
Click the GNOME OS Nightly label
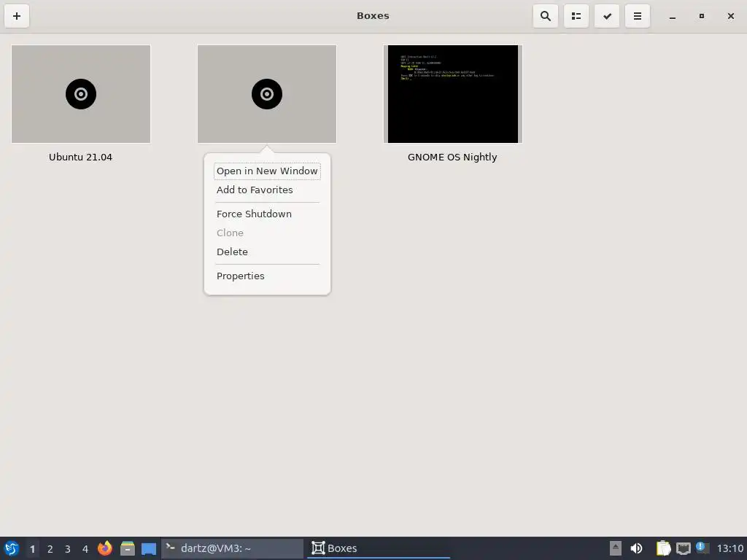[452, 157]
